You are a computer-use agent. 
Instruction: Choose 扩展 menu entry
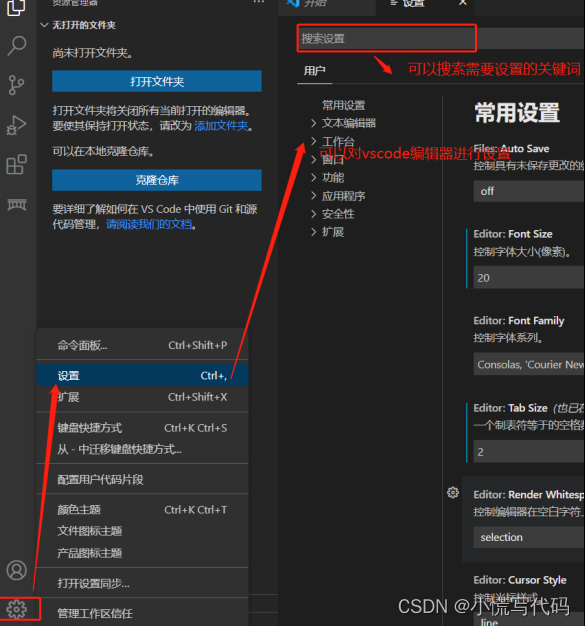[142, 397]
